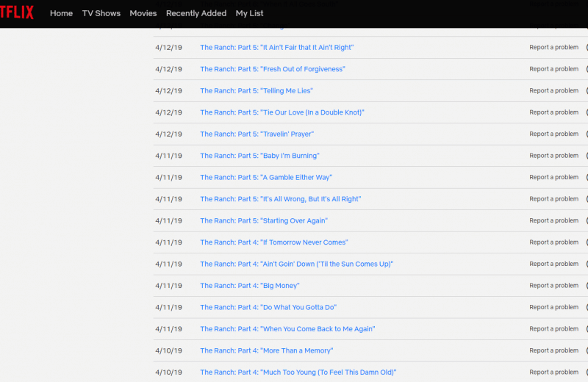Report a problem for "Telling Me Lies"
This screenshot has width=588, height=382.
click(x=554, y=90)
